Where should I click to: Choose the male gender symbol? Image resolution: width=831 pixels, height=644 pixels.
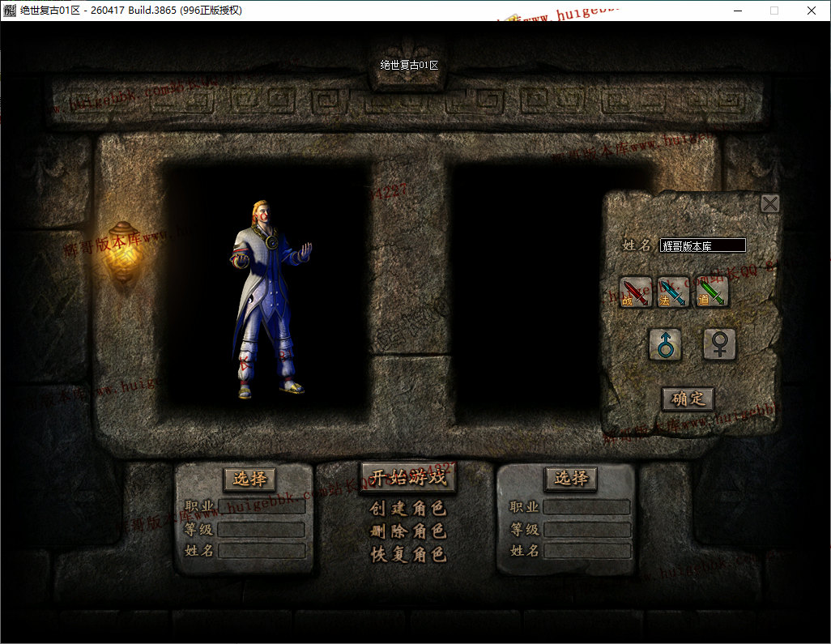coord(665,344)
